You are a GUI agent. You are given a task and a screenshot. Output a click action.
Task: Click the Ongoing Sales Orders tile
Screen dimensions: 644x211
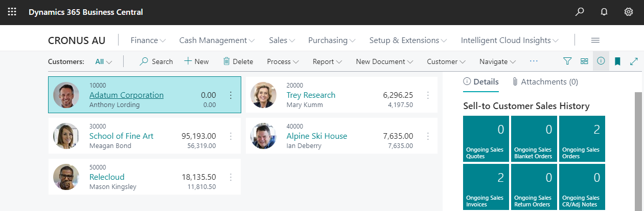[582, 139]
